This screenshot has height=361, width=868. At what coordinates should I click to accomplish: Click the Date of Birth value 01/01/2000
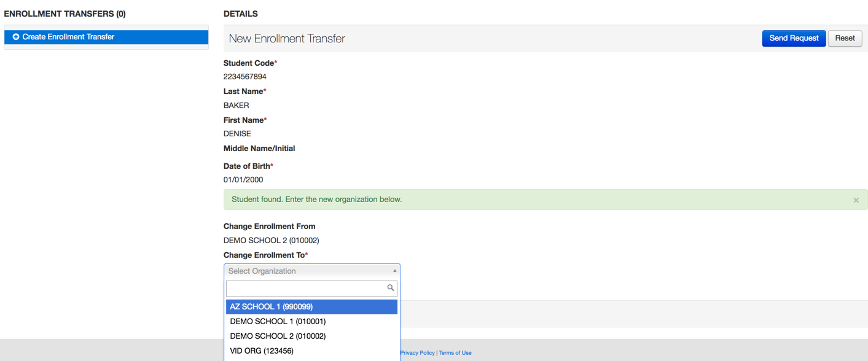(243, 180)
